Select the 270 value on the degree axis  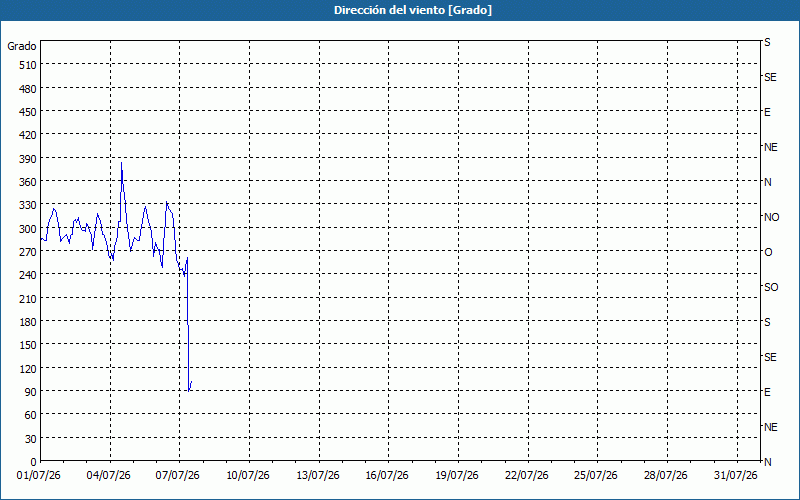(x=29, y=252)
